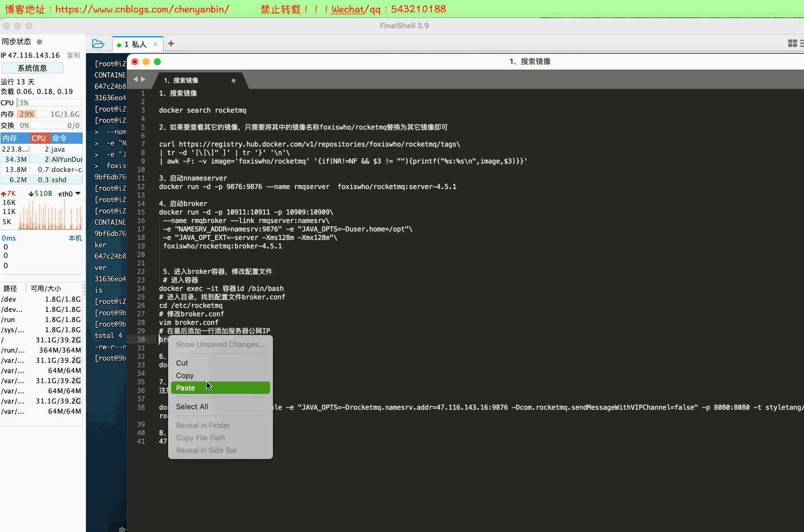This screenshot has height=532, width=804.
Task: Select the /run disk row
Action: click(x=41, y=320)
